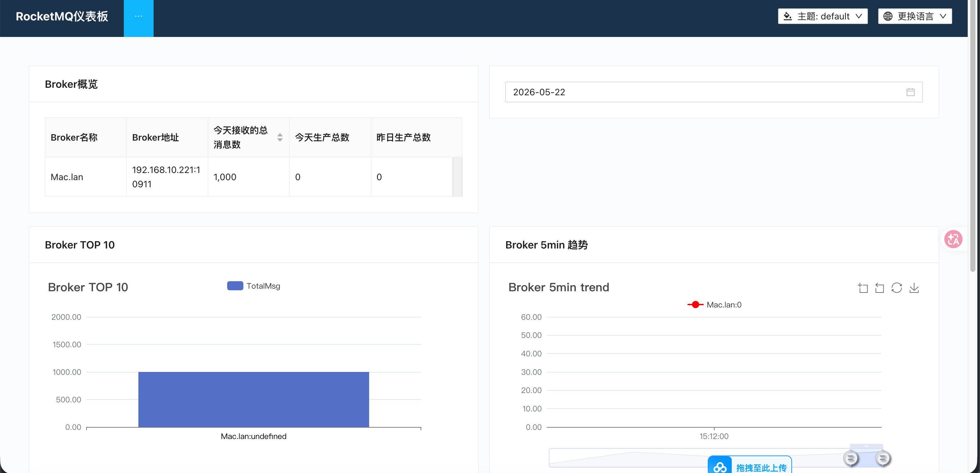
Task: Restore the Broker 5min trend chart
Action: coord(897,288)
